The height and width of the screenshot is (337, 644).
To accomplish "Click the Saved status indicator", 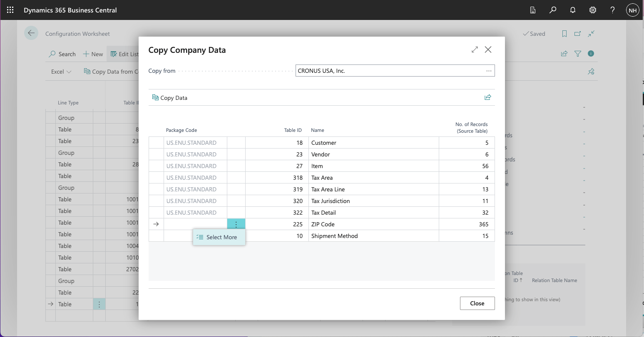I will [534, 34].
